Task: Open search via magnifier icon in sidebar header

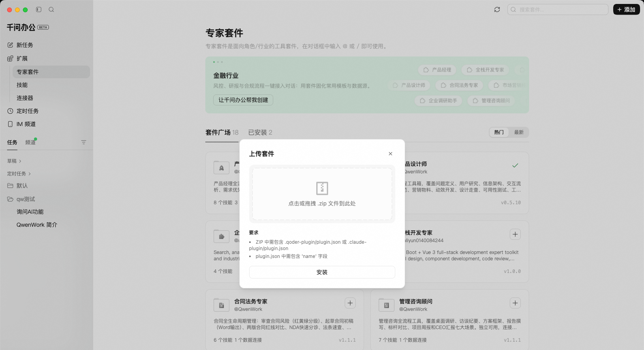Action: pyautogui.click(x=51, y=9)
